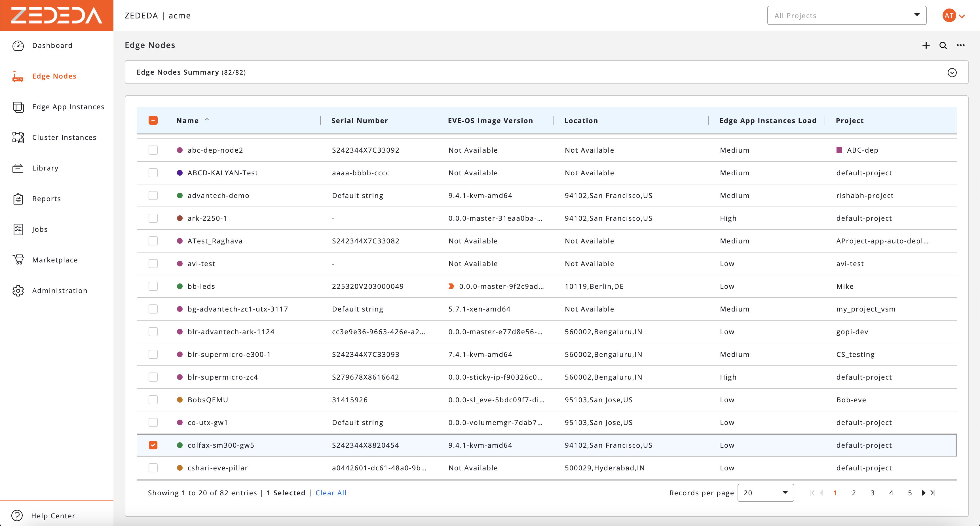Click the select-all checkbox in the header
Image resolution: width=980 pixels, height=526 pixels.
point(153,120)
